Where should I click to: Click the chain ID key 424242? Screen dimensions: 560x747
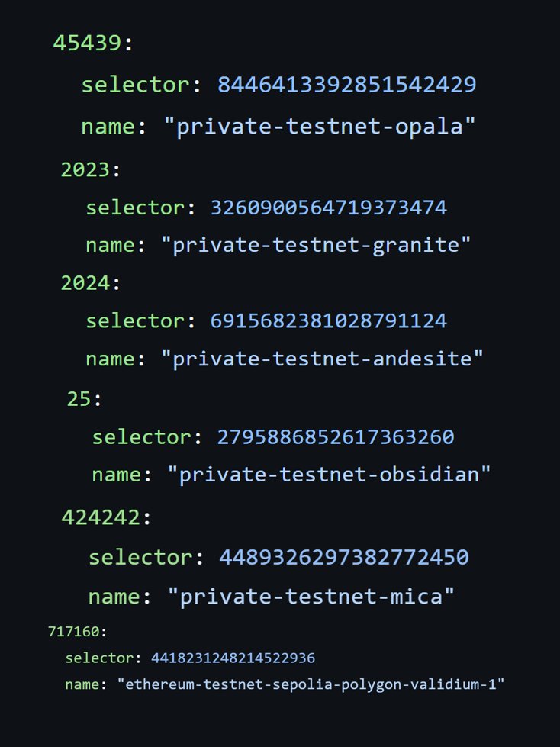click(x=101, y=517)
